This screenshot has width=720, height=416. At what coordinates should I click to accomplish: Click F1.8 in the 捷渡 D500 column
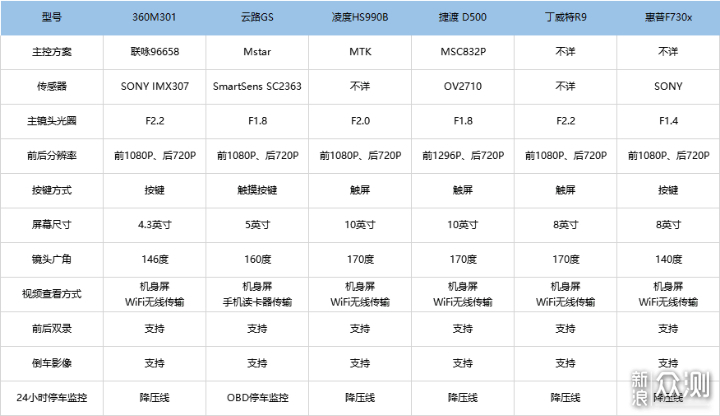pos(463,121)
